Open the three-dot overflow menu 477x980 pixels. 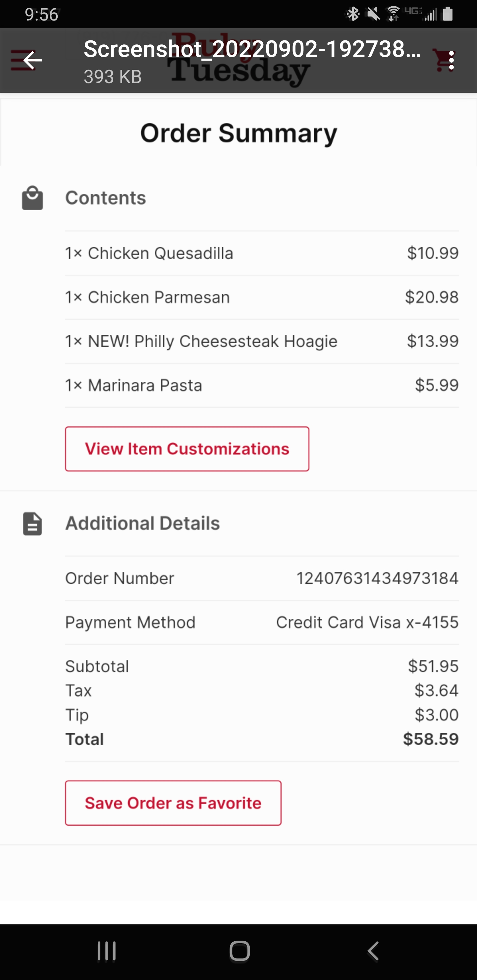(x=451, y=61)
